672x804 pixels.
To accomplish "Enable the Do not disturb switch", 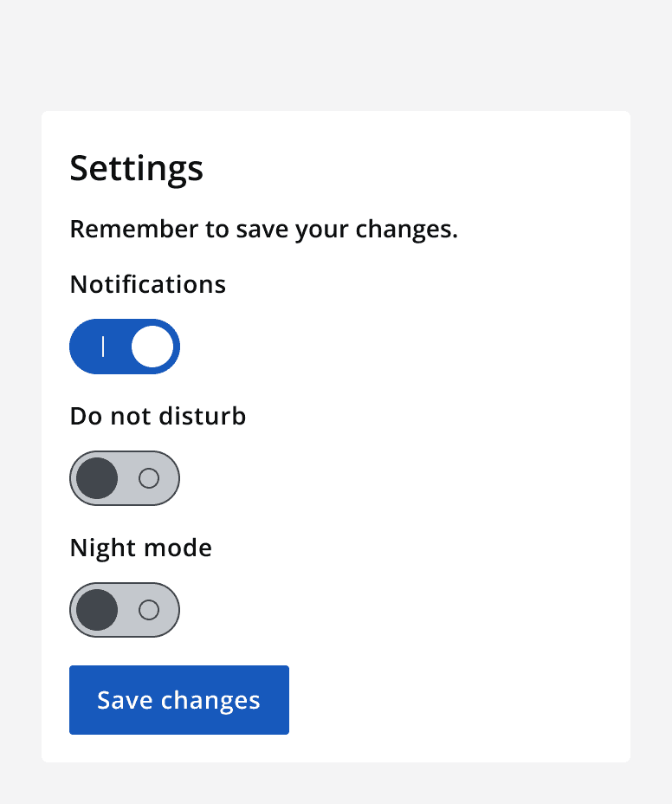I will pyautogui.click(x=125, y=477).
